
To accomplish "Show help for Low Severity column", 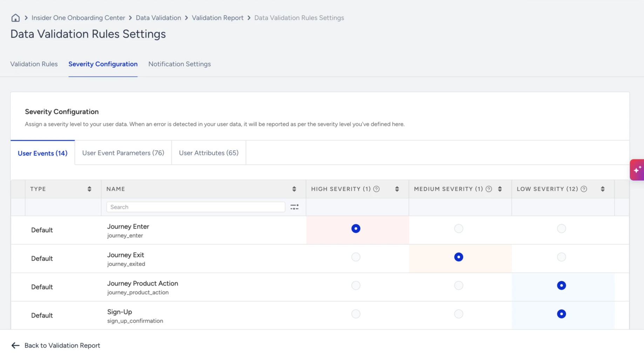I will point(584,189).
